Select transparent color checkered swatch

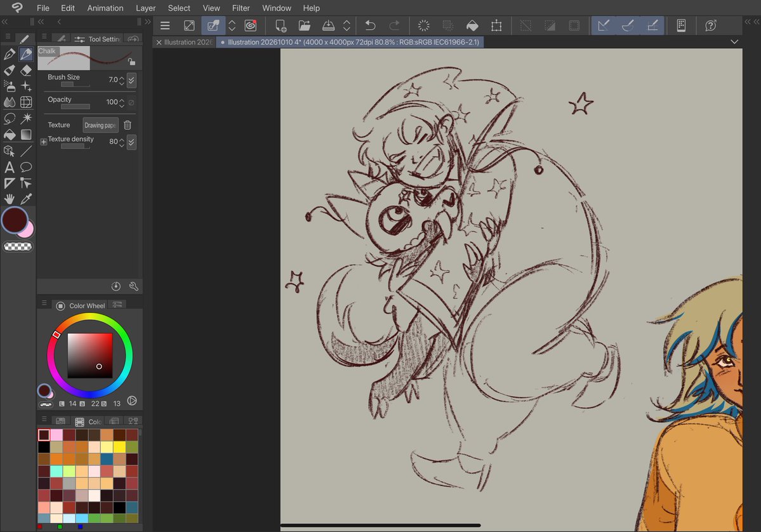[18, 246]
